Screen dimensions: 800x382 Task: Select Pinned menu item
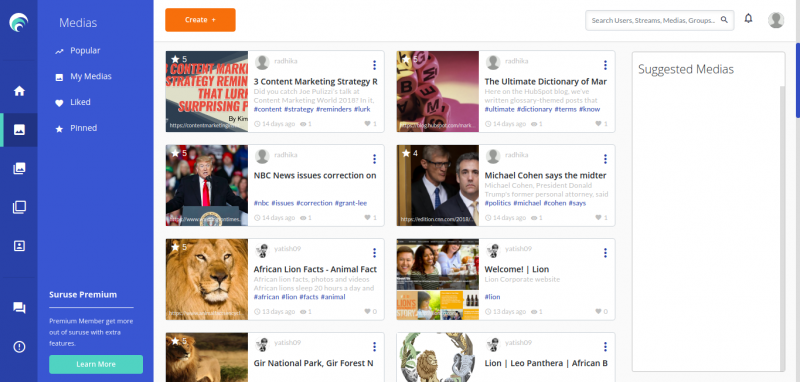tap(83, 128)
